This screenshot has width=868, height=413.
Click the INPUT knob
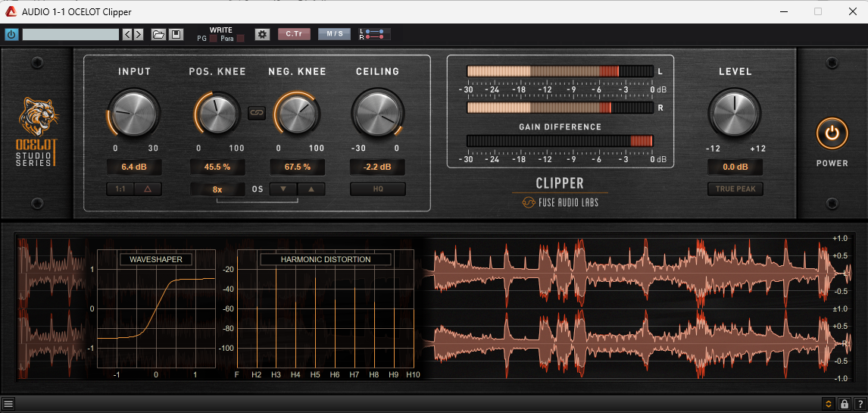pyautogui.click(x=134, y=114)
